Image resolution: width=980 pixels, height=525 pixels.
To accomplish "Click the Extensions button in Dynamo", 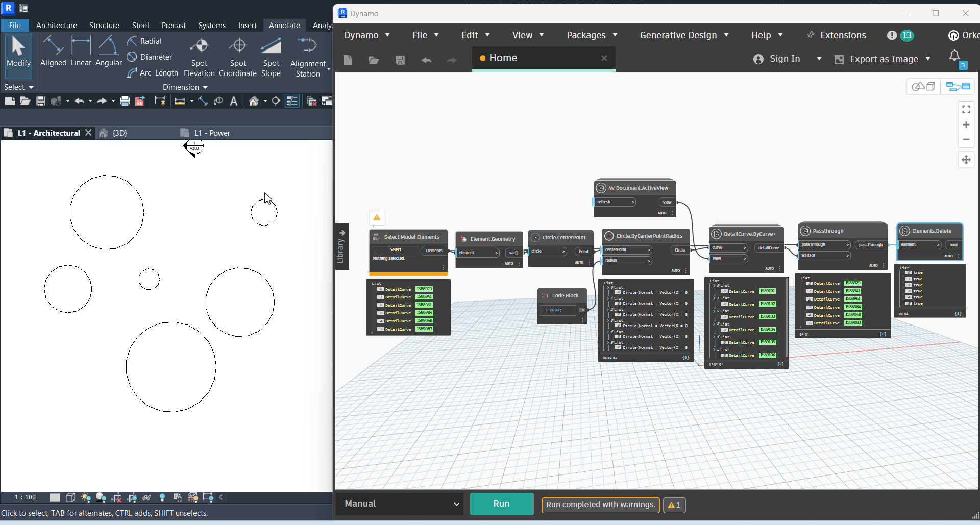I will pos(837,35).
